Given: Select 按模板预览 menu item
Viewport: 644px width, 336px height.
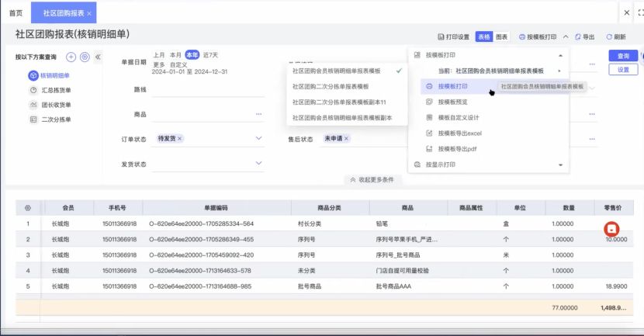Looking at the screenshot, I should click(452, 102).
